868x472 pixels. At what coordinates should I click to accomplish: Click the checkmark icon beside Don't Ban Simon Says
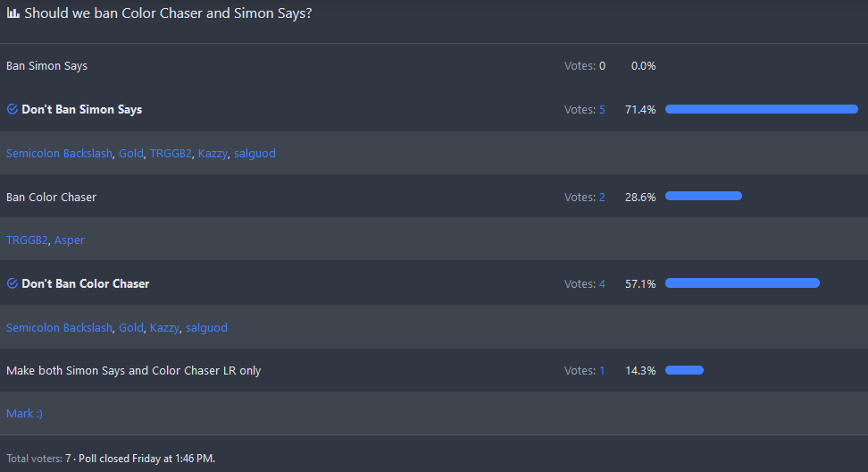coord(13,109)
